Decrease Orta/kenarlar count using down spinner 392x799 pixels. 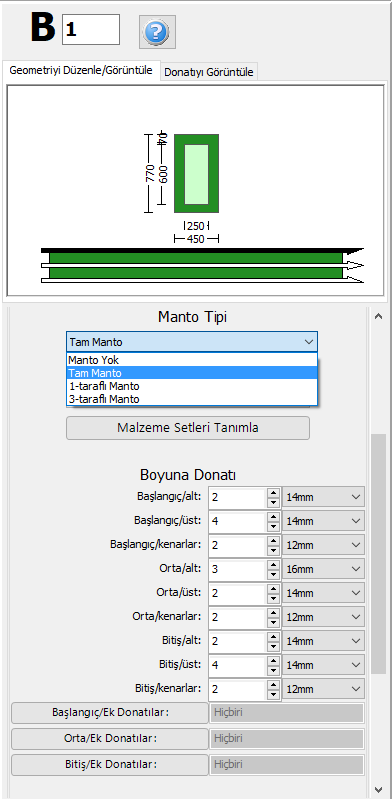click(x=274, y=622)
